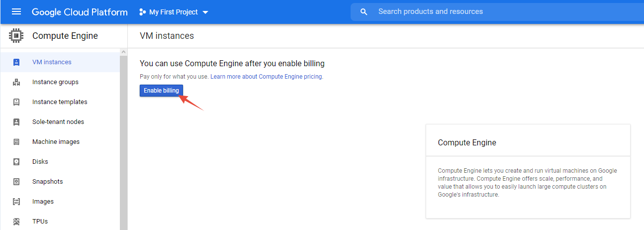Navigate to Machine images
Image resolution: width=644 pixels, height=230 pixels.
[x=60, y=142]
